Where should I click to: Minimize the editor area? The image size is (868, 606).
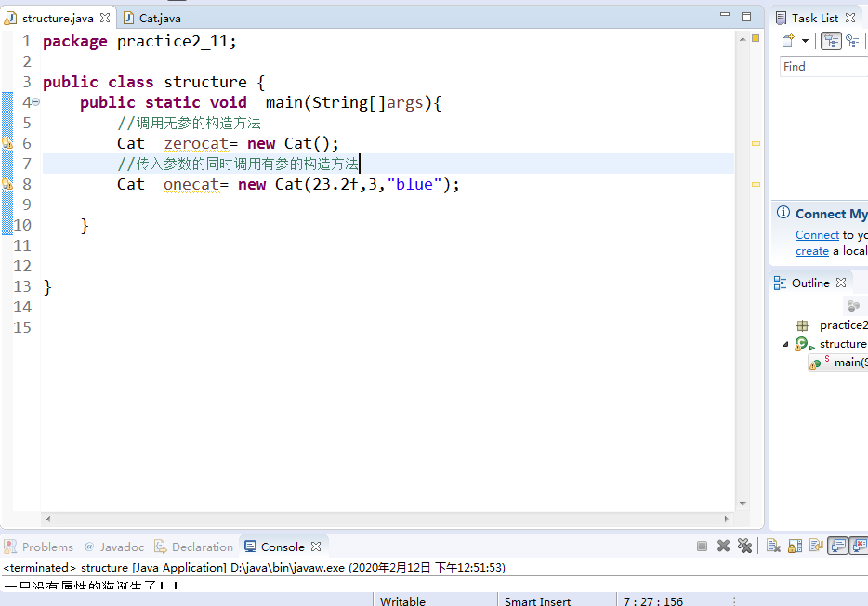pos(725,15)
